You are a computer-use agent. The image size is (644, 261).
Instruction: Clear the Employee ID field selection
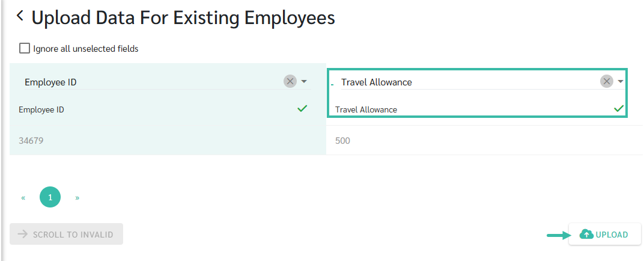[x=290, y=82]
